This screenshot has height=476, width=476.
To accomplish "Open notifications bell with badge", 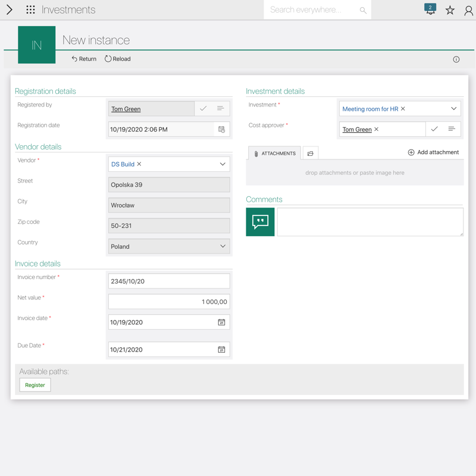I will [430, 10].
